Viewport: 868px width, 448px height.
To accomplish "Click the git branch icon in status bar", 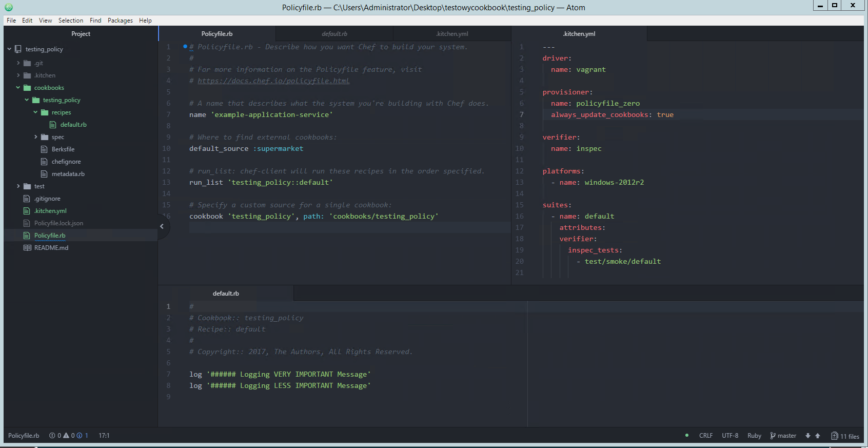I will coord(773,436).
